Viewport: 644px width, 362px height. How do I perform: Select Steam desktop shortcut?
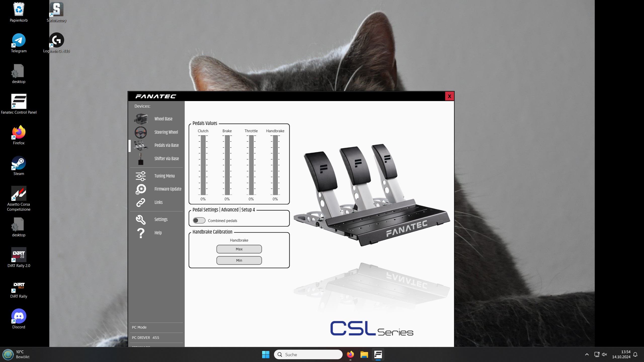[19, 166]
